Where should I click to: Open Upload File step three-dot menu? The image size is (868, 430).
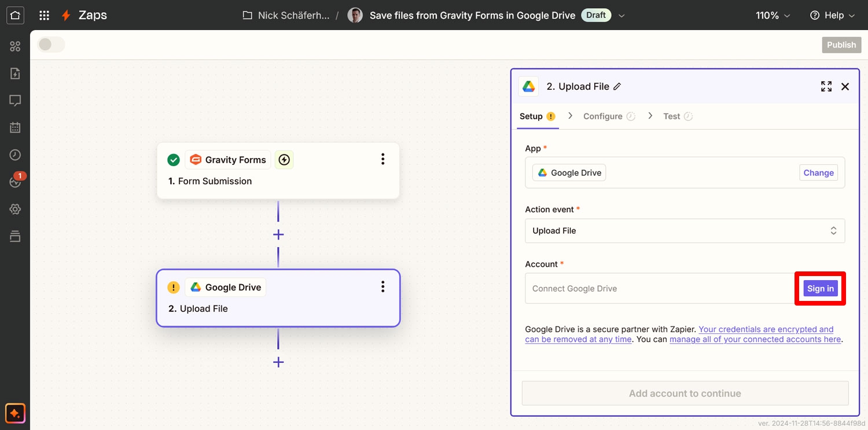click(382, 286)
